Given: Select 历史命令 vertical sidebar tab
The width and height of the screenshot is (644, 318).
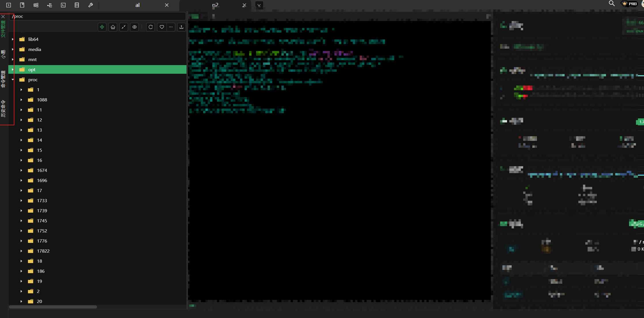Looking at the screenshot, I should click(3, 109).
